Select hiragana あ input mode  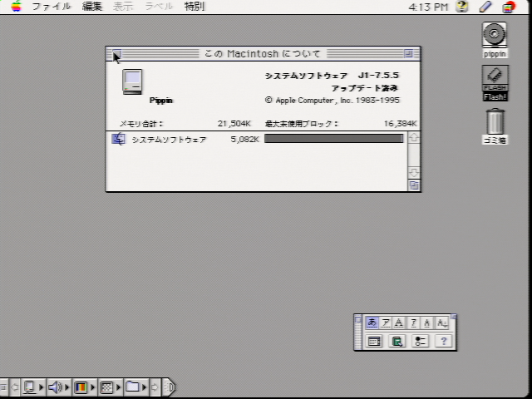tap(372, 323)
